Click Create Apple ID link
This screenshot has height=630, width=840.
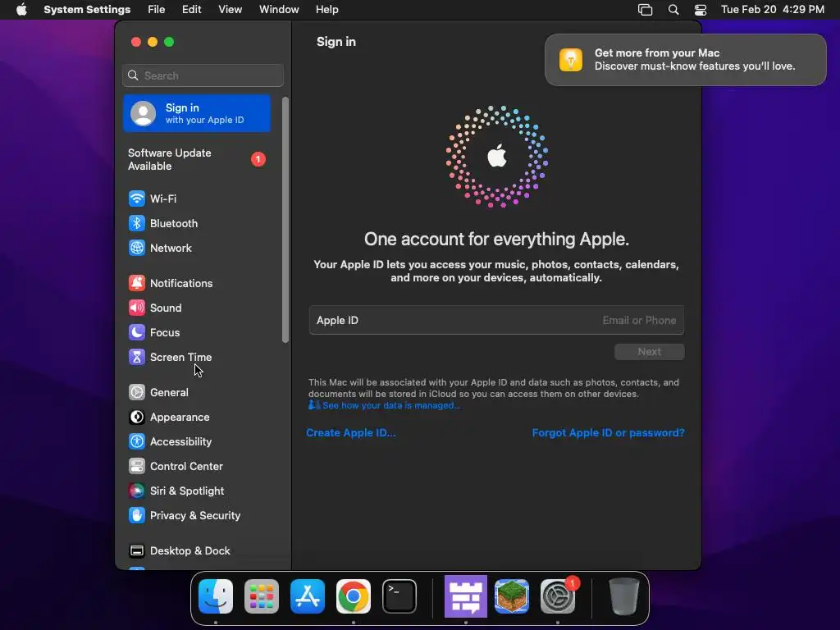[x=351, y=433]
